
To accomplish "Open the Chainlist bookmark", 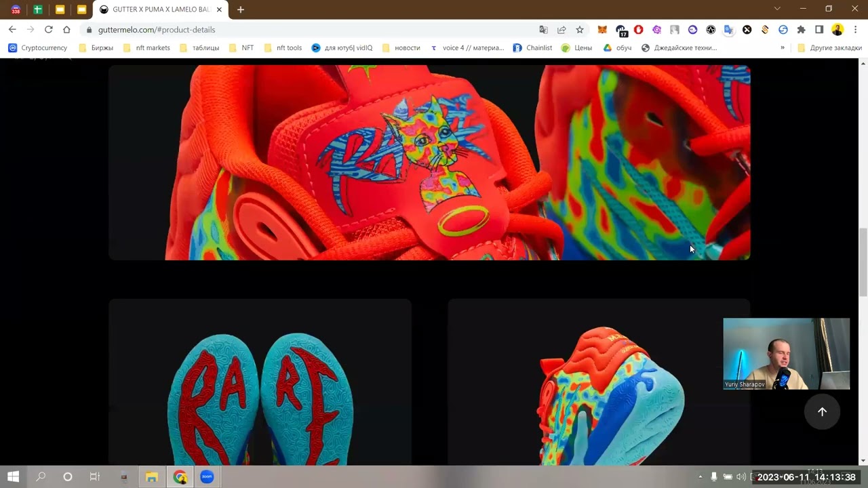I will pyautogui.click(x=532, y=48).
